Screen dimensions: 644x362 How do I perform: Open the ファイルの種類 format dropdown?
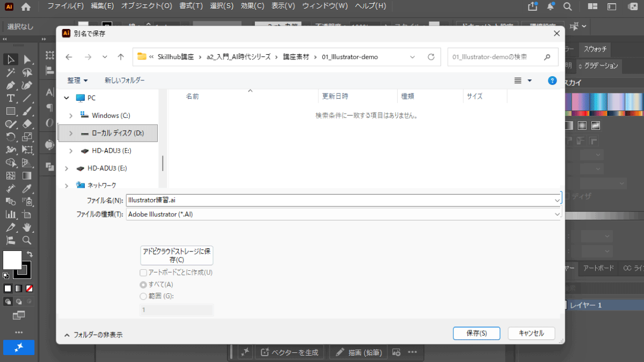tap(557, 214)
